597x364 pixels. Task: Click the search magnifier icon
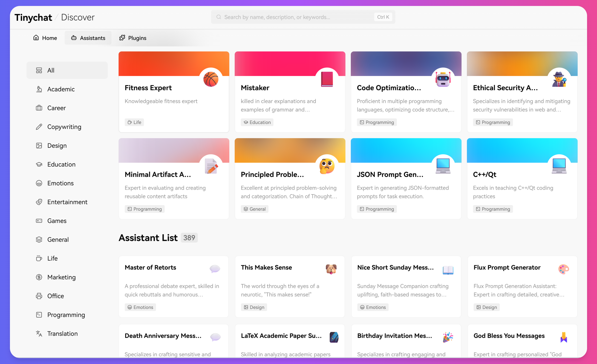[219, 17]
